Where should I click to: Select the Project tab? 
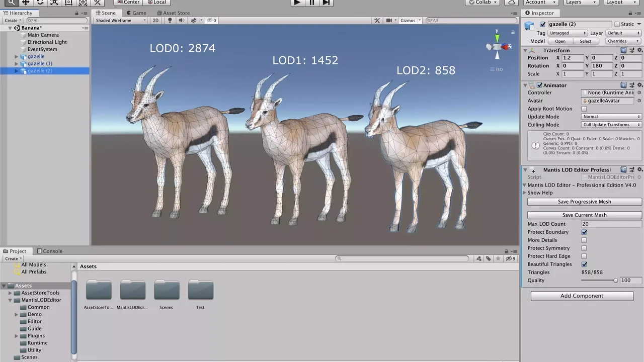[15, 251]
